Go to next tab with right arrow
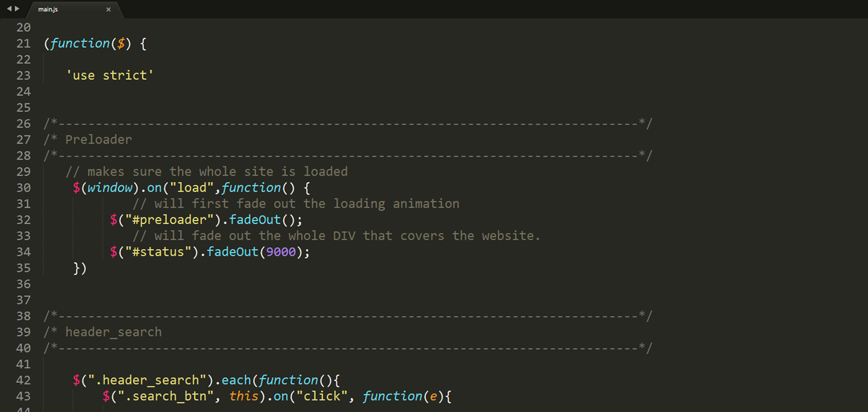Viewport: 868px width, 412px height. [x=17, y=9]
